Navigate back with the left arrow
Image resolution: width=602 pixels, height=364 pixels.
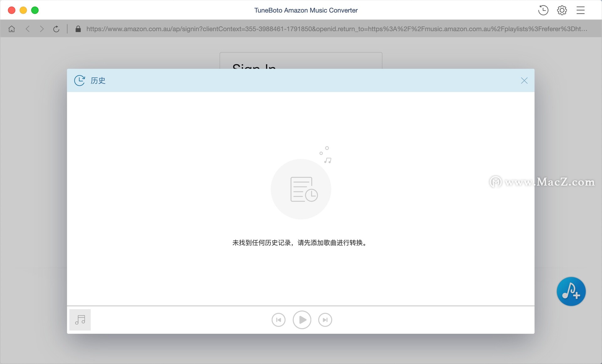pyautogui.click(x=28, y=29)
